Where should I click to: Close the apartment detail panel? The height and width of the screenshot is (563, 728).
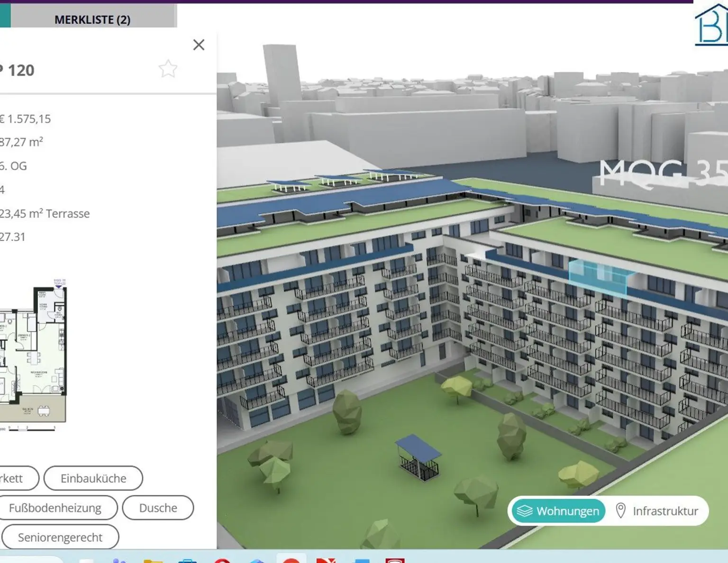199,45
